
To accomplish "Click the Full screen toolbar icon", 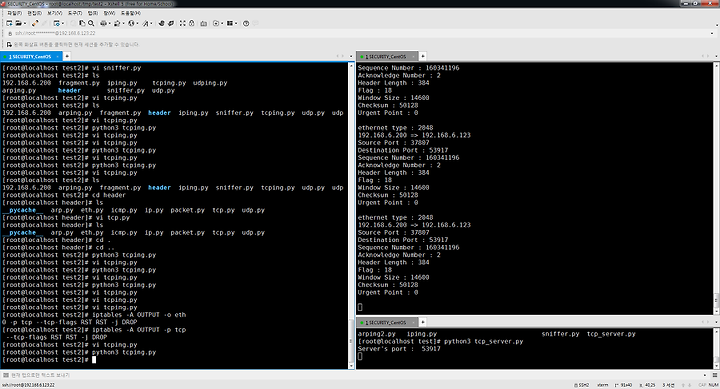I will pyautogui.click(x=182, y=23).
